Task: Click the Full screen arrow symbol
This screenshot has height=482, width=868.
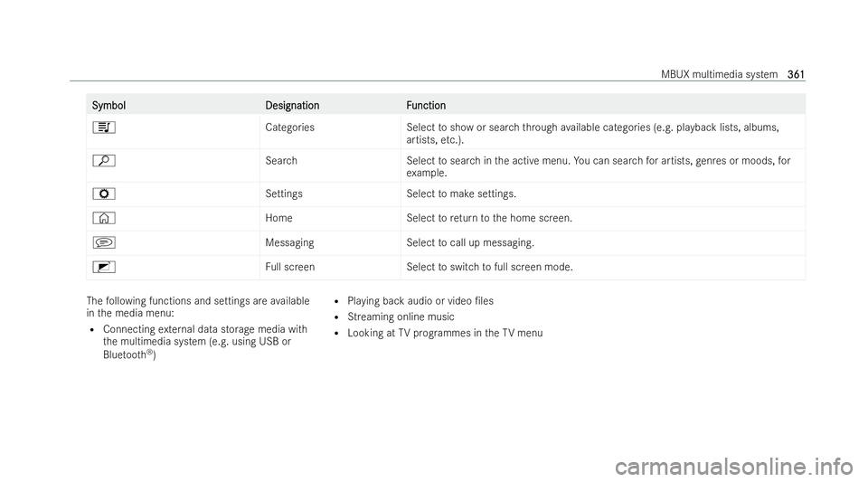Action: click(104, 268)
